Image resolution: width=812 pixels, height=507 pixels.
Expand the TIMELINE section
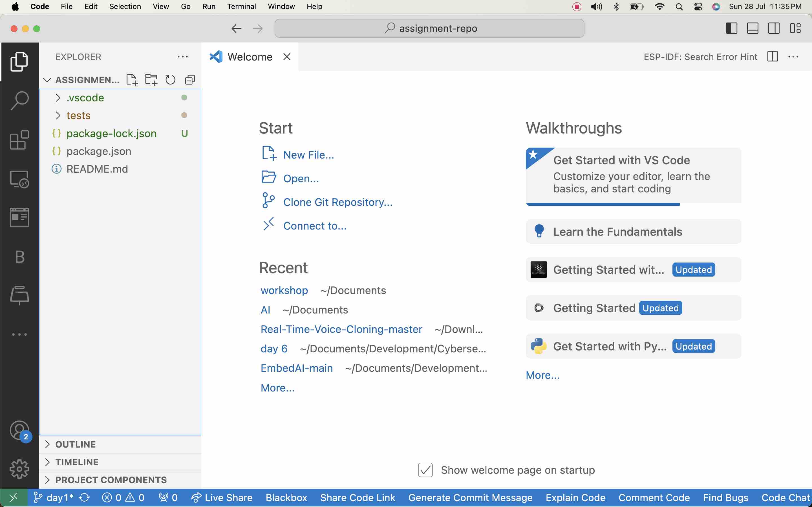click(77, 462)
